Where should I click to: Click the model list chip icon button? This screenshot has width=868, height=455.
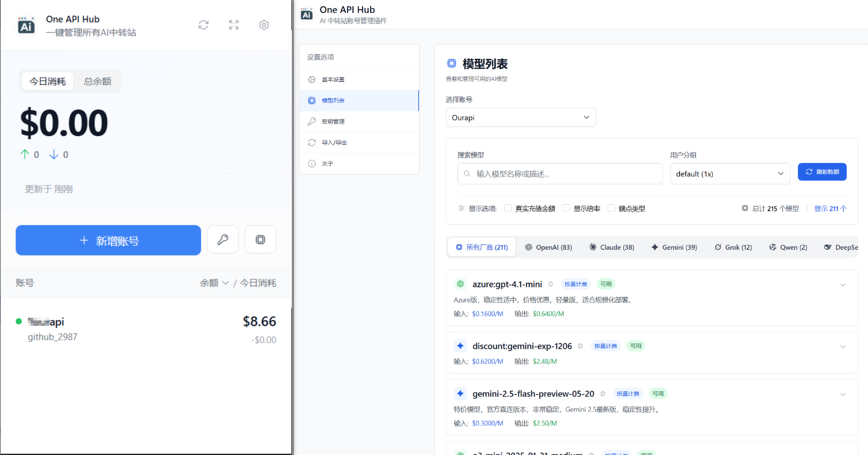260,240
